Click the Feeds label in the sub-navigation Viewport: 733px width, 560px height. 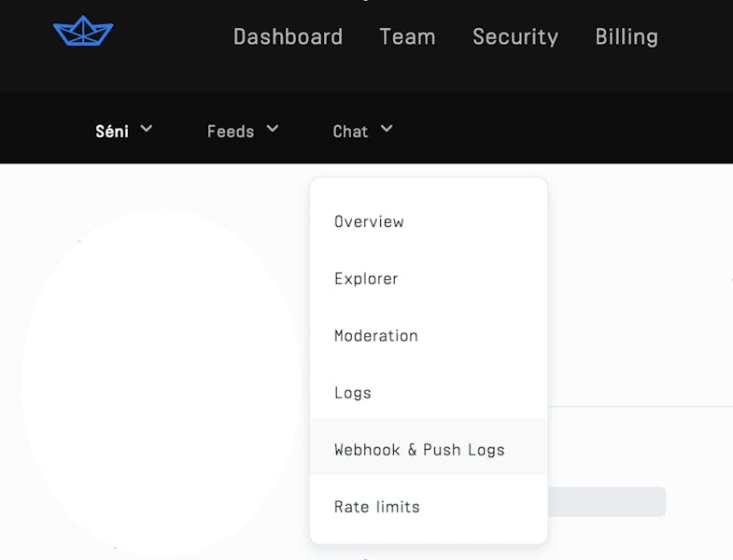click(x=231, y=132)
